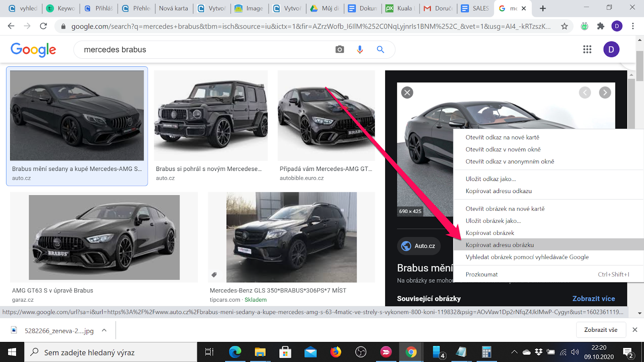Expand the download item options chevron

tap(104, 330)
